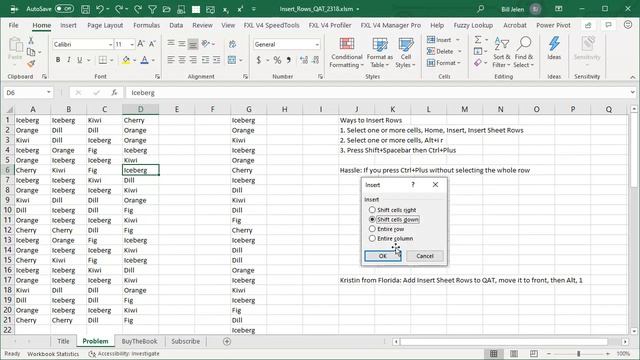Click the Increase Decimal icon
The height and width of the screenshot is (360, 640).
click(x=304, y=60)
